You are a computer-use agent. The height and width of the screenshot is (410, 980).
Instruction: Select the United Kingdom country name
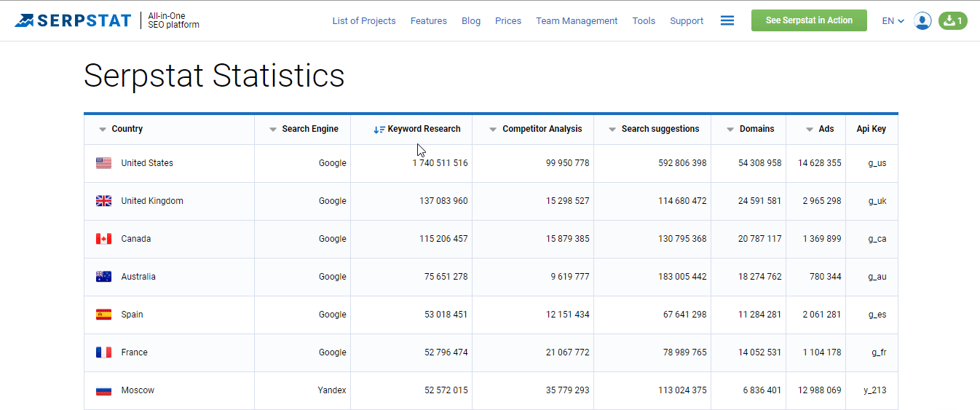[x=152, y=201]
